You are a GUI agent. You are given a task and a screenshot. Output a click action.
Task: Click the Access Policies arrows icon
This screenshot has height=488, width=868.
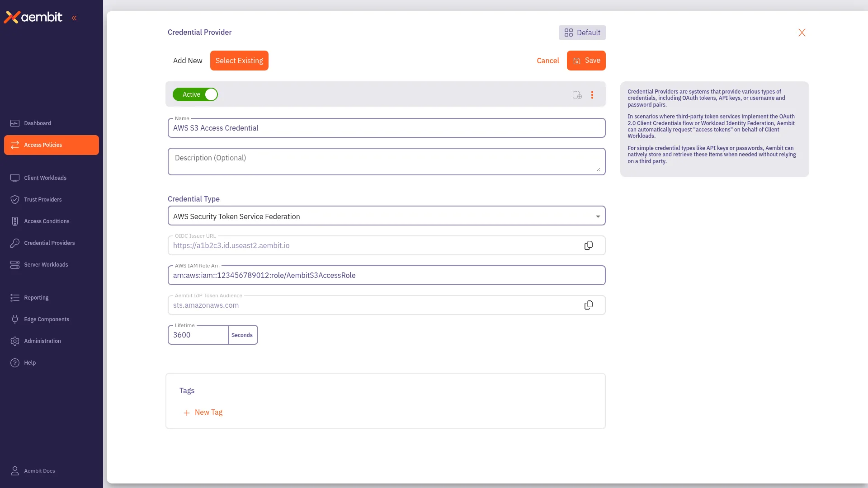pos(15,145)
